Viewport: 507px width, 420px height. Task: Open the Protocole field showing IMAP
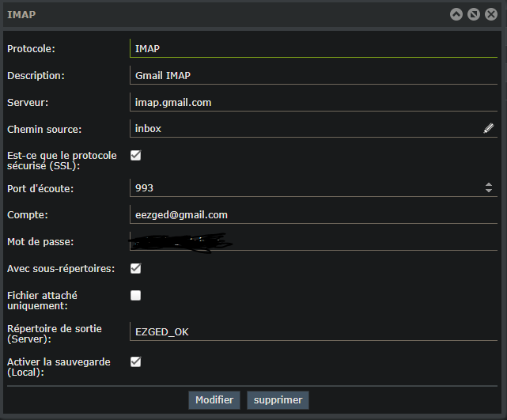tap(312, 48)
